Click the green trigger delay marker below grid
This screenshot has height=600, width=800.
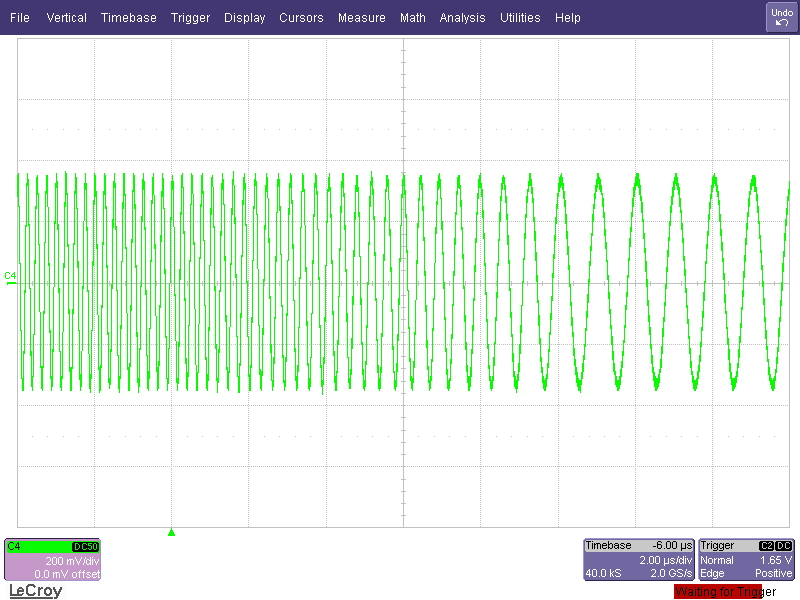171,533
